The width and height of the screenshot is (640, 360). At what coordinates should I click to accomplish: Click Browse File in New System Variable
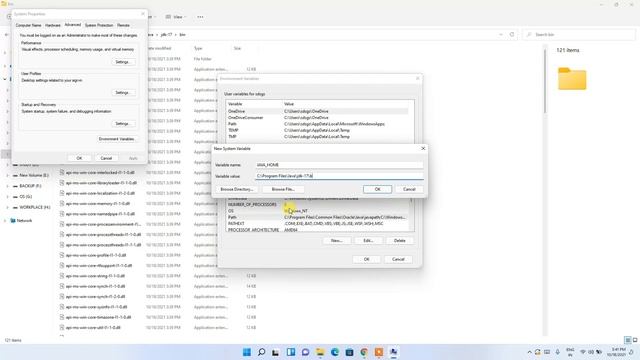[x=283, y=189]
